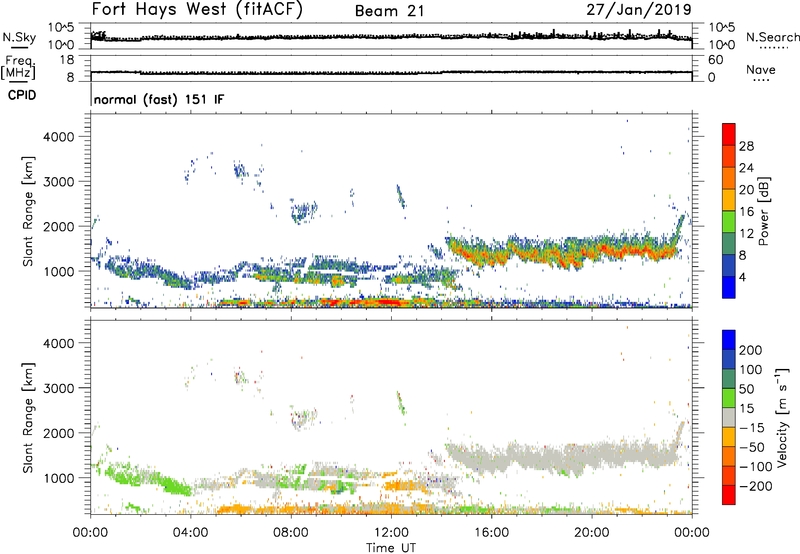Click the "08:00" time tick label

click(291, 533)
